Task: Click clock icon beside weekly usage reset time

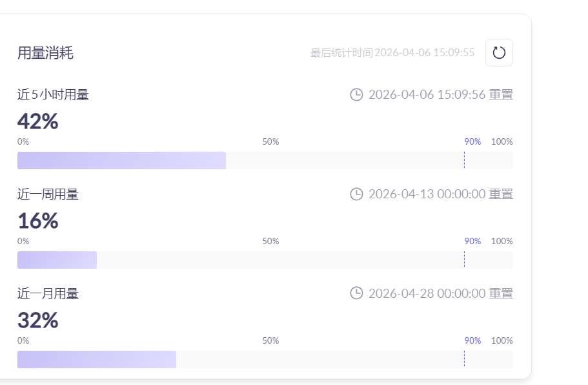Action: pos(356,194)
